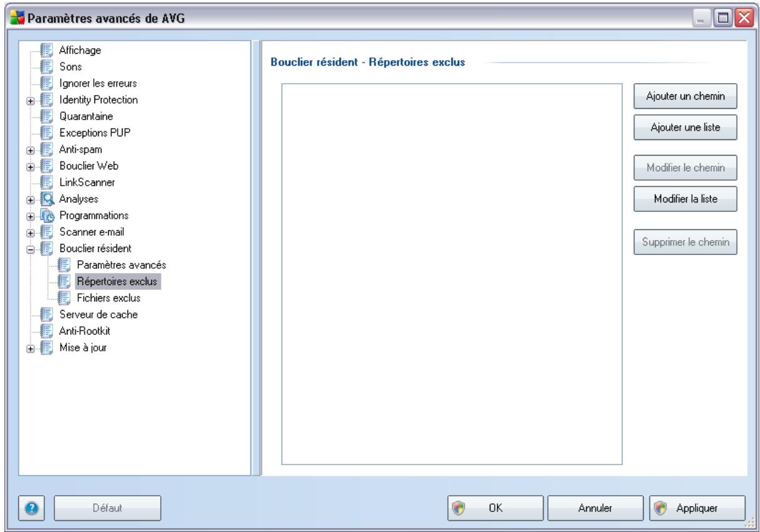Open Fichiers exclus under Bouclier résident

(x=108, y=298)
